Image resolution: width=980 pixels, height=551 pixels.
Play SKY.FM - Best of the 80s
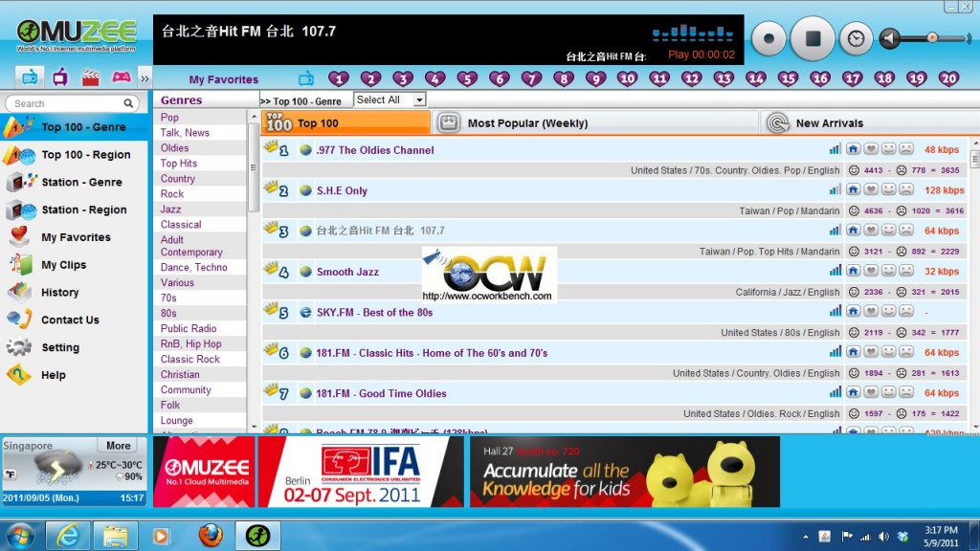[374, 313]
